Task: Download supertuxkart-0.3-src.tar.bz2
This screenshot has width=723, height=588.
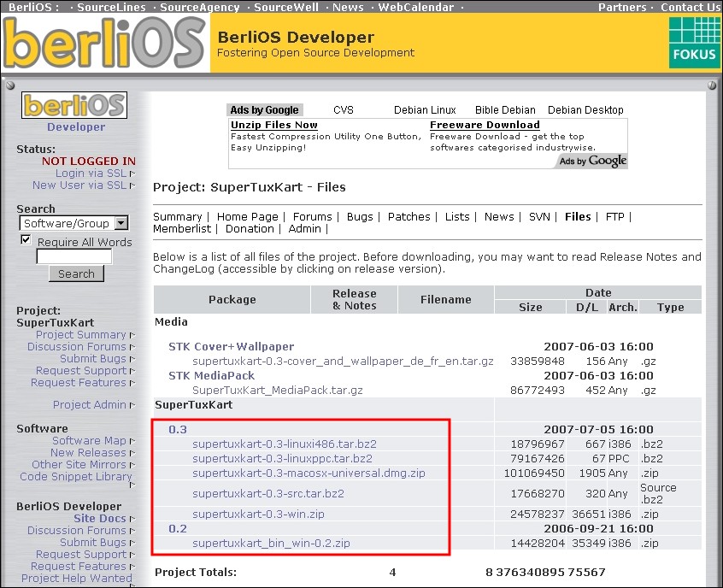Action: (x=268, y=494)
